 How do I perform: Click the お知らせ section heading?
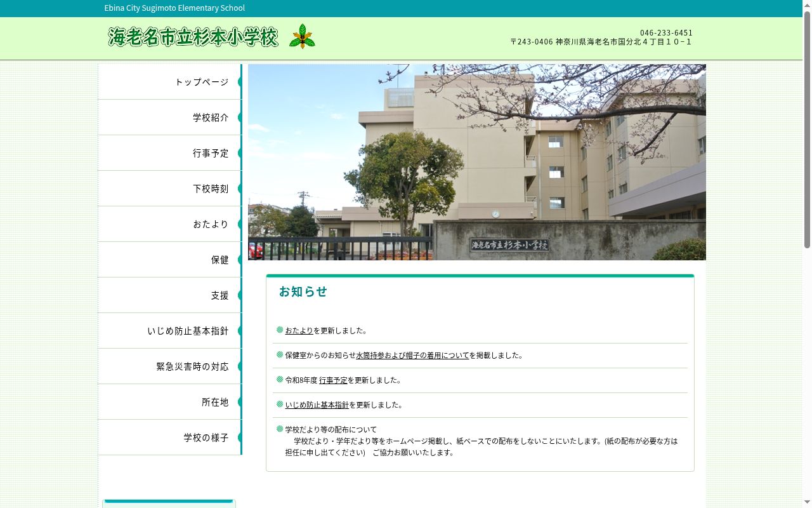303,291
